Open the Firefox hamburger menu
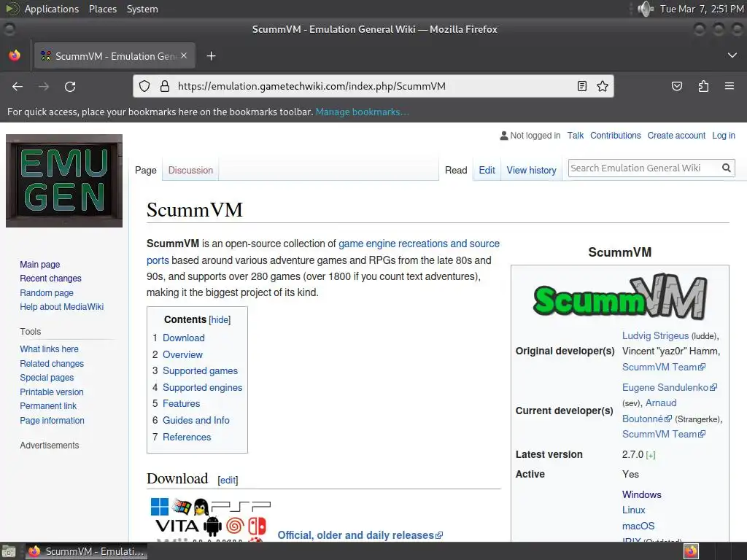 (x=729, y=86)
